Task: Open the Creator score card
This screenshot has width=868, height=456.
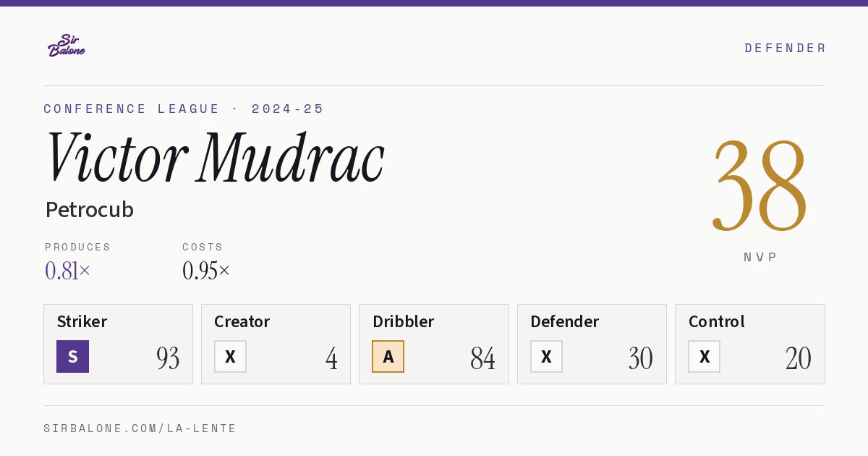Action: [x=276, y=344]
